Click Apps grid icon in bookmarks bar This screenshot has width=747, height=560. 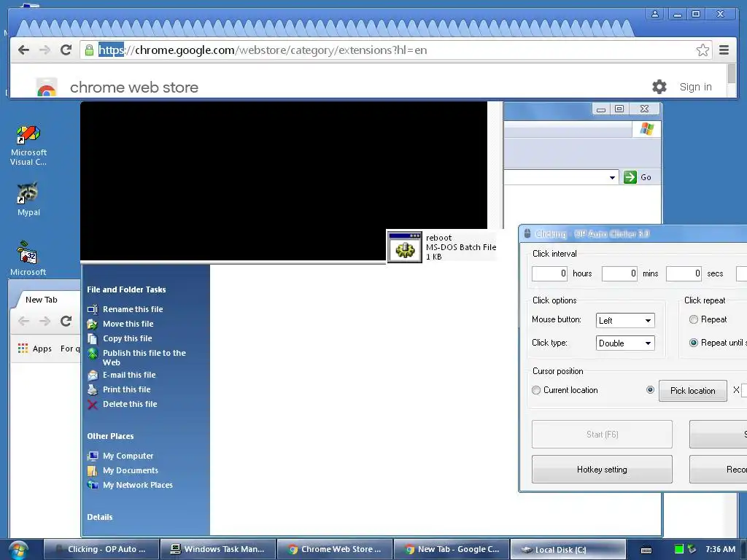coord(23,349)
